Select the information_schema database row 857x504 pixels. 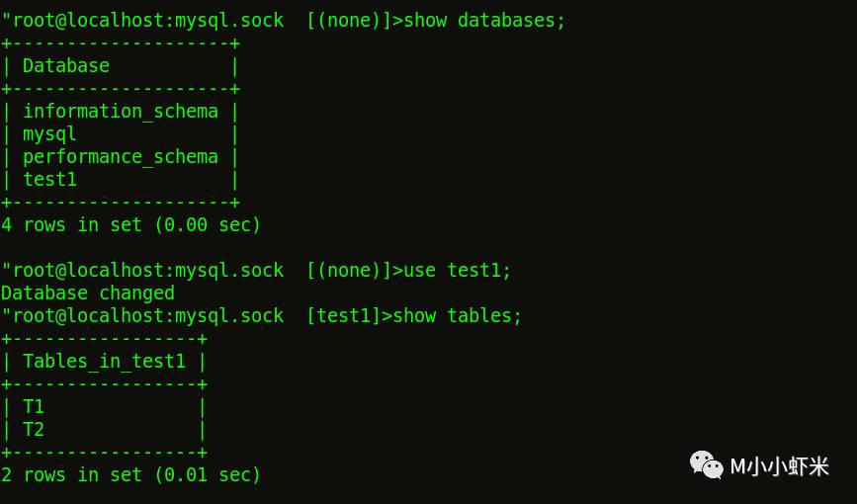120,111
